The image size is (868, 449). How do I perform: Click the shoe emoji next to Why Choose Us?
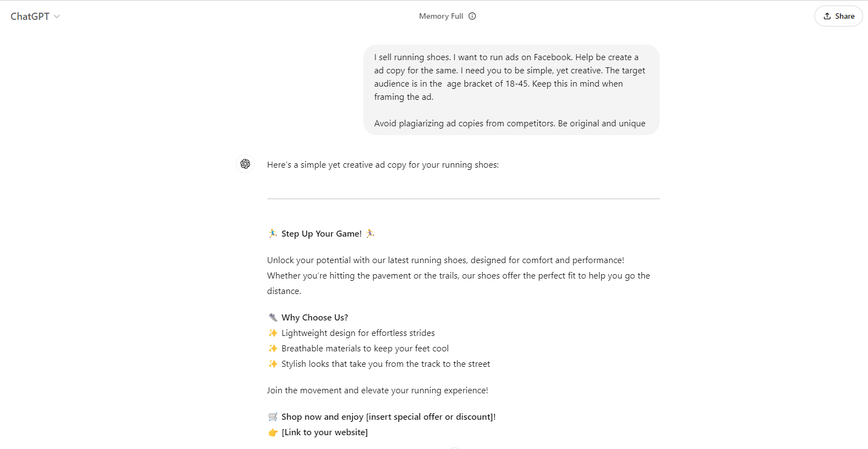[x=273, y=317]
